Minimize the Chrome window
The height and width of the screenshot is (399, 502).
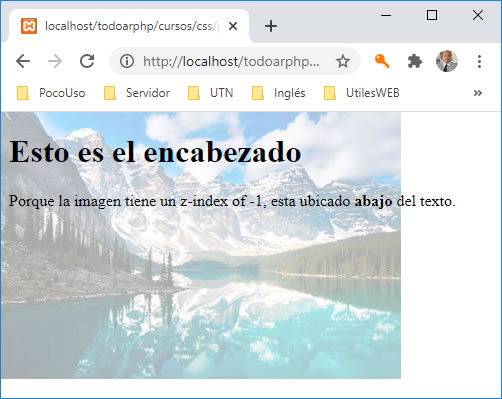386,15
